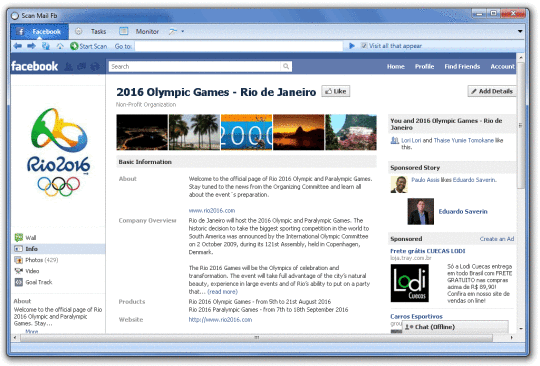
Task: Open Eduardo Saverin name link
Action: tap(463, 211)
